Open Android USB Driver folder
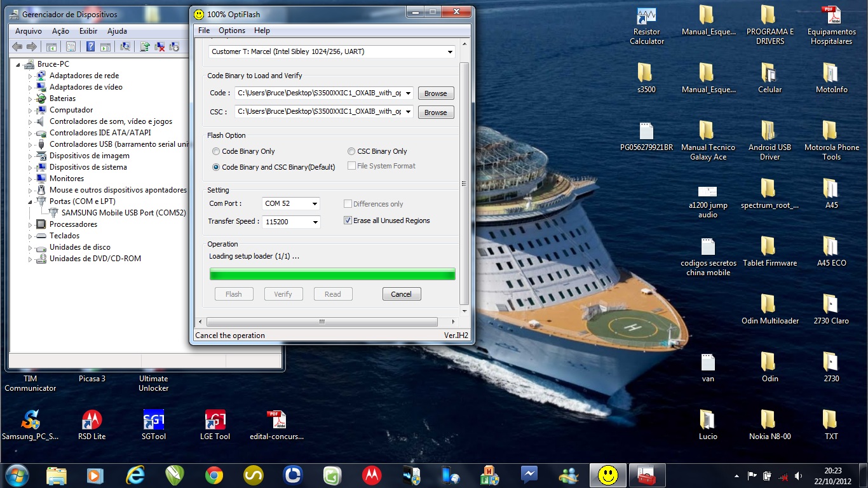Viewport: 868px width, 488px height. (770, 141)
